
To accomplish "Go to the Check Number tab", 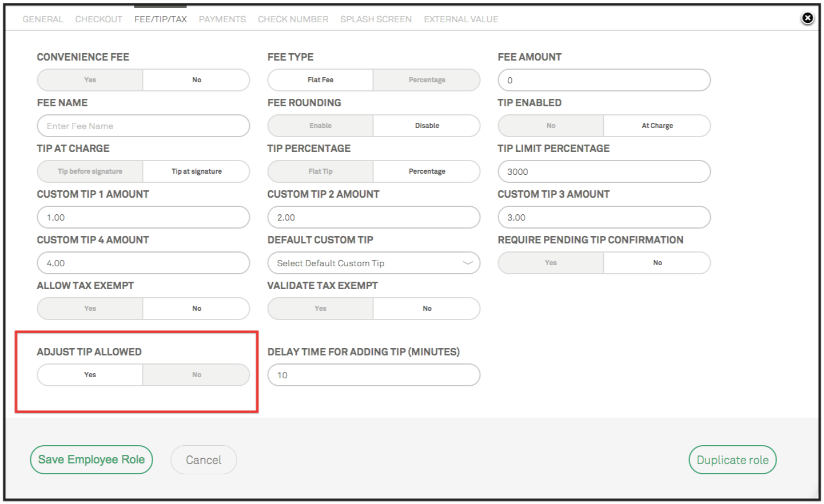I will (x=293, y=19).
